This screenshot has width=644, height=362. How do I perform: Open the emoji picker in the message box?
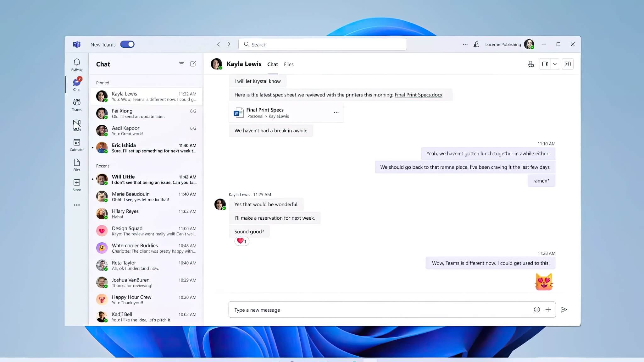pyautogui.click(x=536, y=310)
